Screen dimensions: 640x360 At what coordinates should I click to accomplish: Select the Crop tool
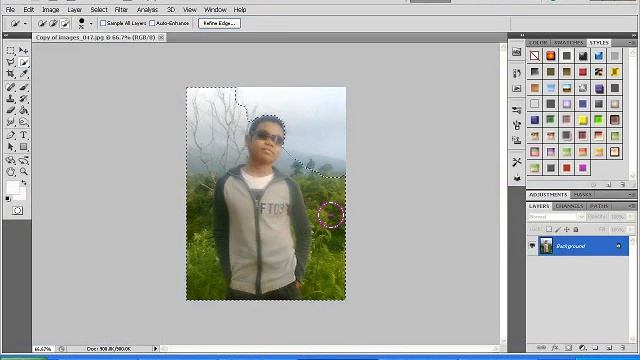tap(11, 74)
